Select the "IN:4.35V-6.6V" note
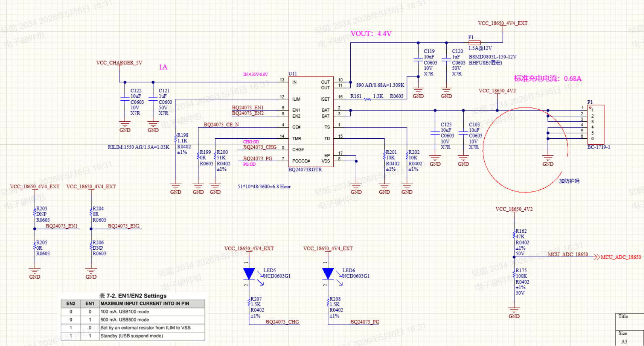 [256, 74]
